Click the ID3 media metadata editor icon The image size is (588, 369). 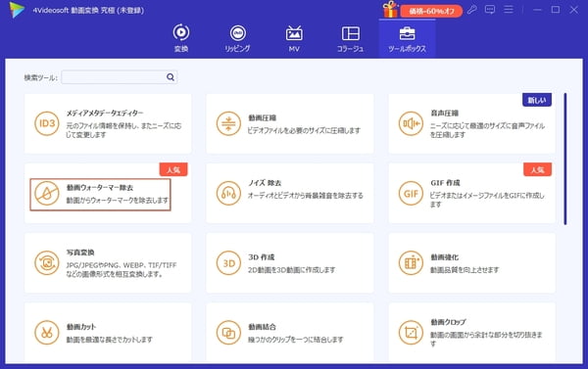pos(47,123)
